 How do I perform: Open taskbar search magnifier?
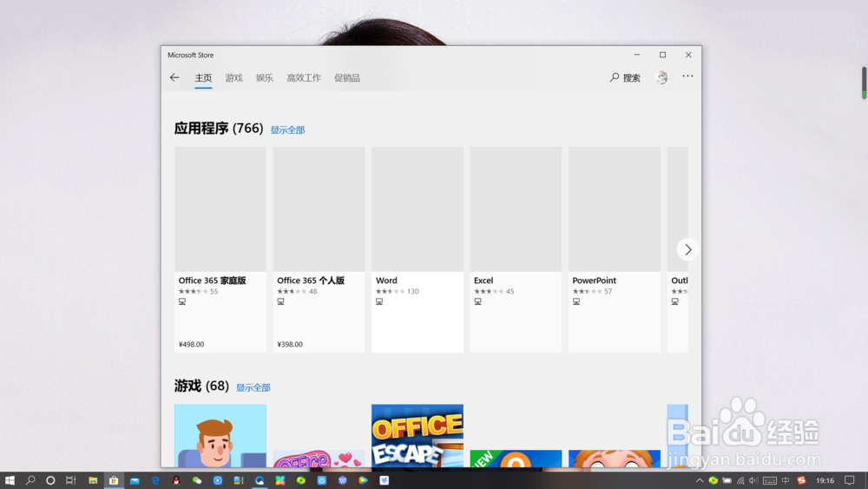point(30,480)
